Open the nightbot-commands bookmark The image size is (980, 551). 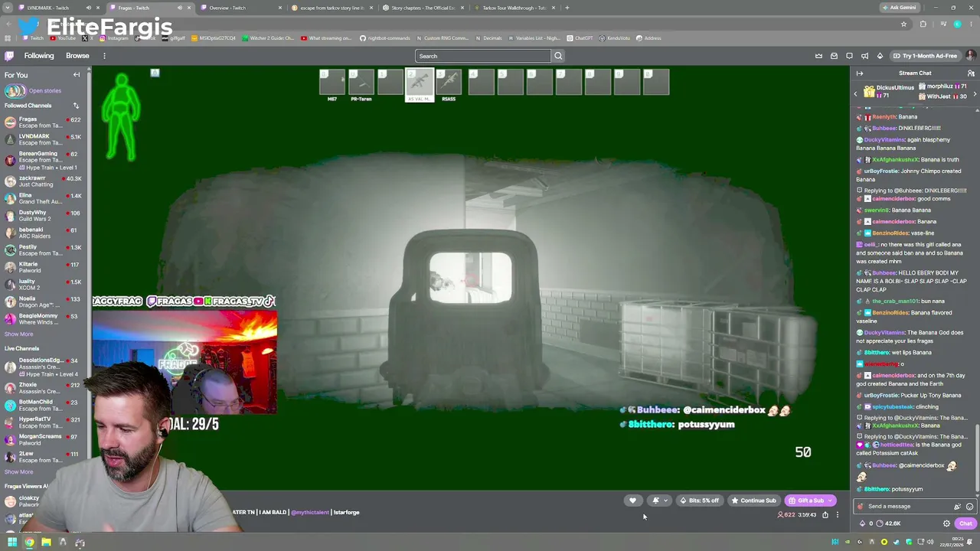384,38
